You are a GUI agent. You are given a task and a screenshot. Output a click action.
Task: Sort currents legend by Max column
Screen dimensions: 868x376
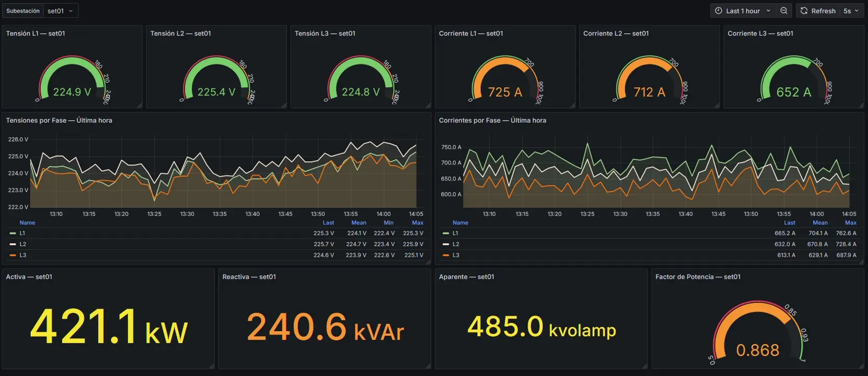click(850, 222)
